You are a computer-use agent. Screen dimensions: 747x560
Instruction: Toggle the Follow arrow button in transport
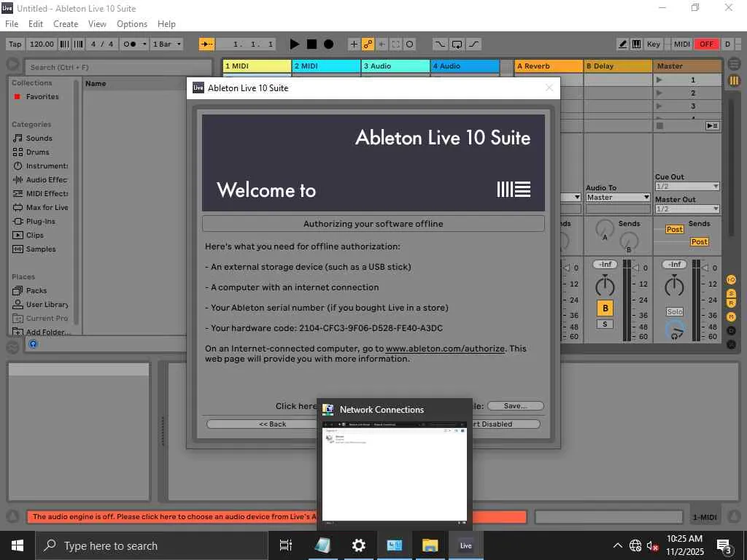pyautogui.click(x=206, y=44)
